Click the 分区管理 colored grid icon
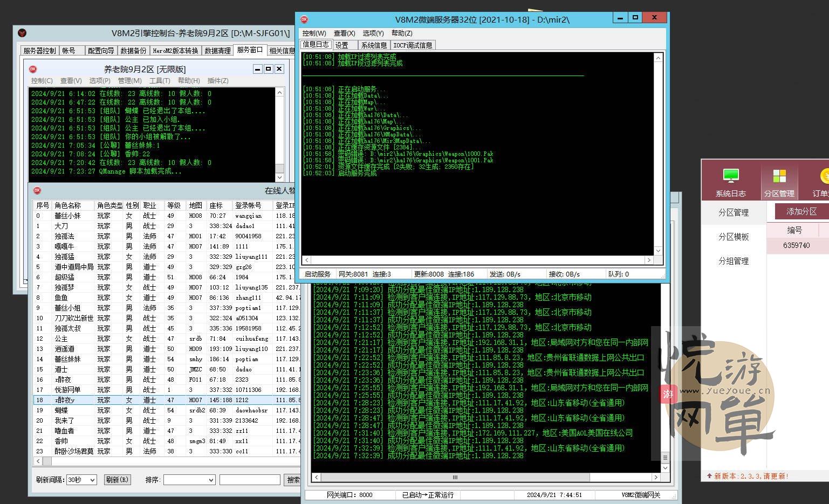Screen dimensions: 829x504 coord(779,176)
